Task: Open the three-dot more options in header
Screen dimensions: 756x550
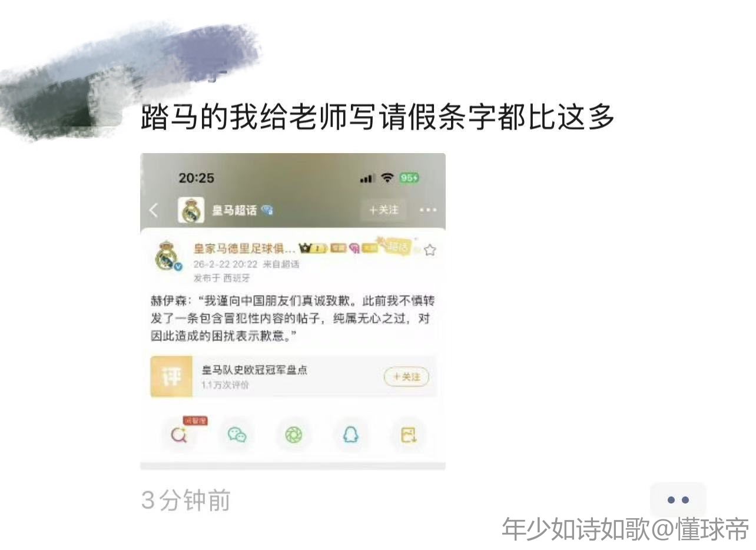Action: click(x=428, y=210)
